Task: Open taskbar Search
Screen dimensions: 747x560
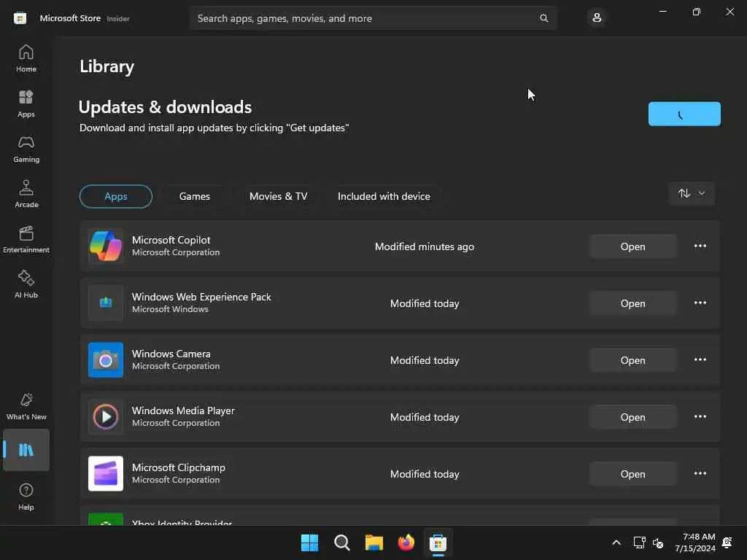Action: click(342, 542)
